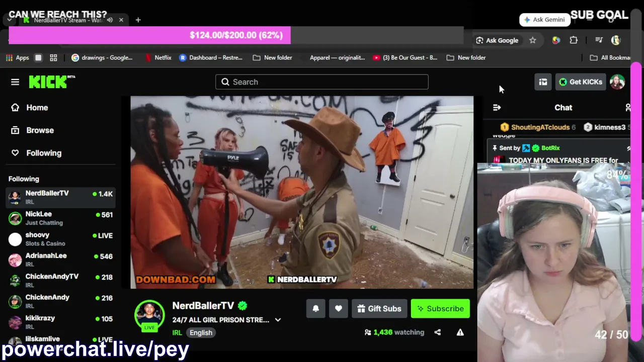The width and height of the screenshot is (644, 362).
Task: Open kikikrazy channel from the sidebar
Action: 60,322
